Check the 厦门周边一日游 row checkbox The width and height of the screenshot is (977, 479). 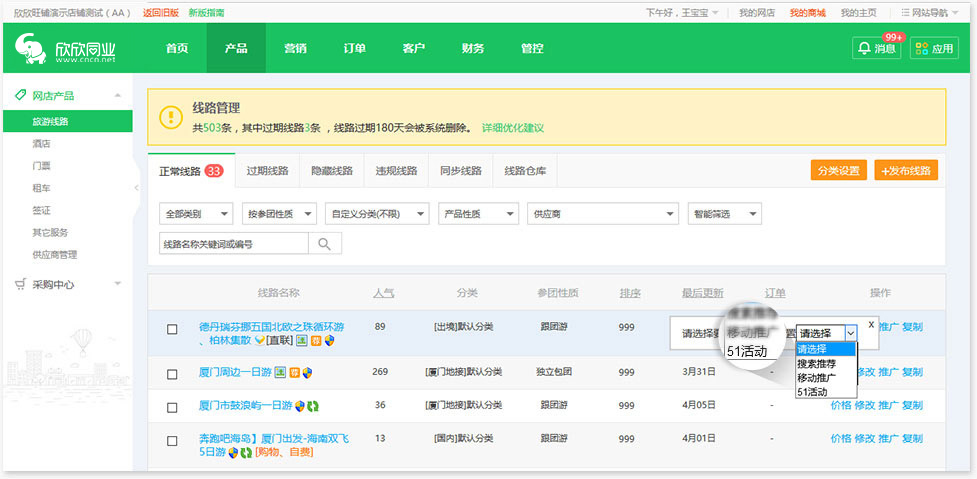pyautogui.click(x=172, y=373)
